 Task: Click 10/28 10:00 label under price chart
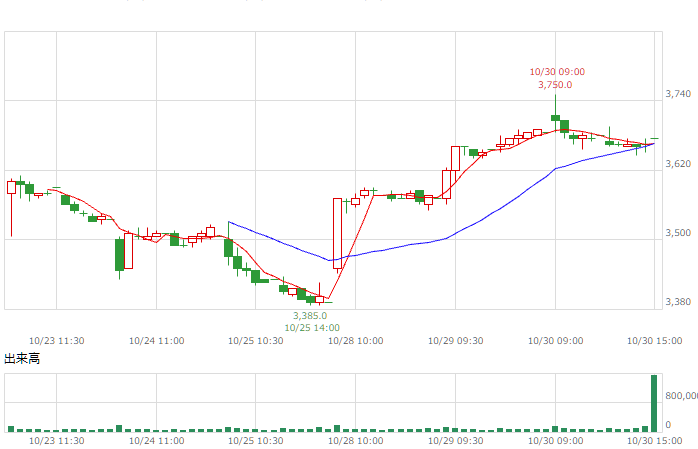click(x=355, y=341)
